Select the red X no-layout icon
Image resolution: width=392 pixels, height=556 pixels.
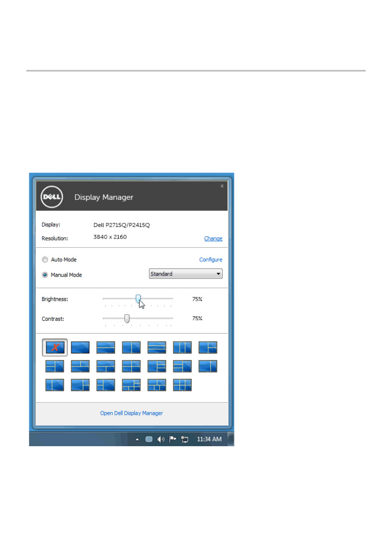coord(55,347)
